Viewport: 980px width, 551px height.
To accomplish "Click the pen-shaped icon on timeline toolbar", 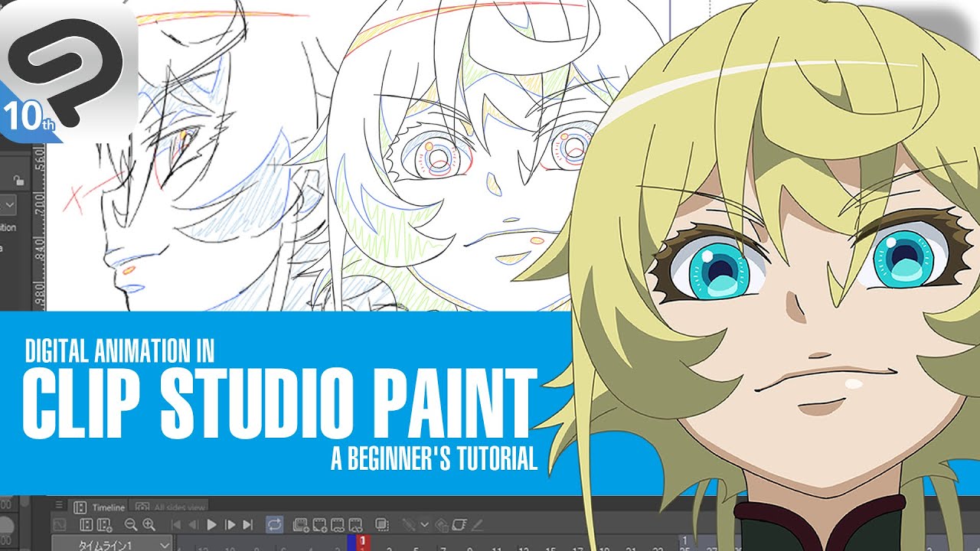I will point(478,524).
